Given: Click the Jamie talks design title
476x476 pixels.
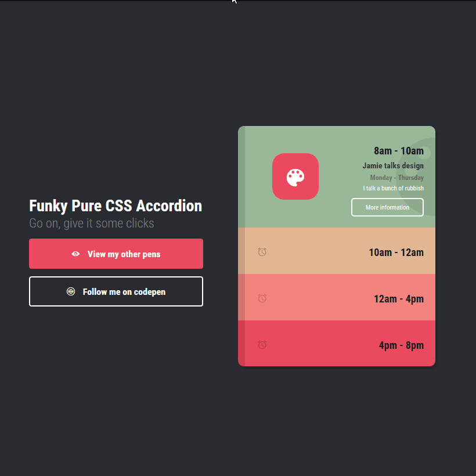Looking at the screenshot, I should tap(393, 166).
